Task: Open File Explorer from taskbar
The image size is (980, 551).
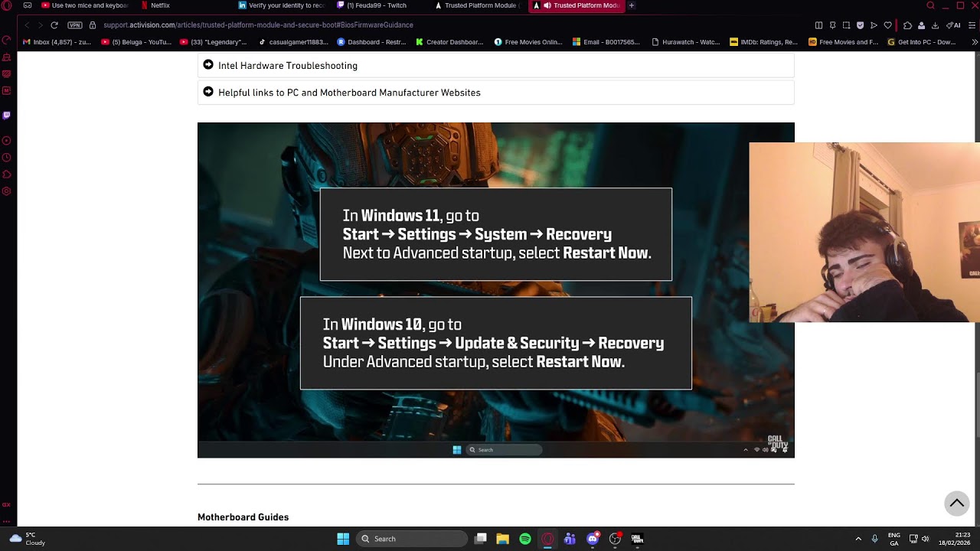Action: pos(503,539)
